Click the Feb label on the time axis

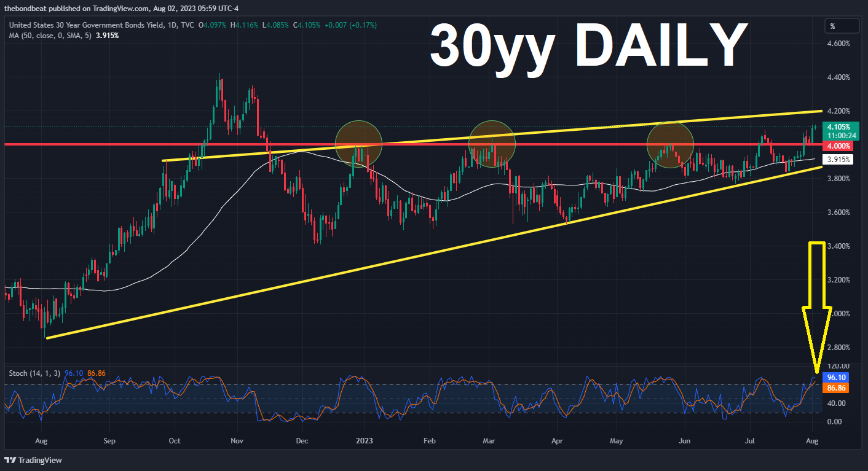tap(430, 441)
